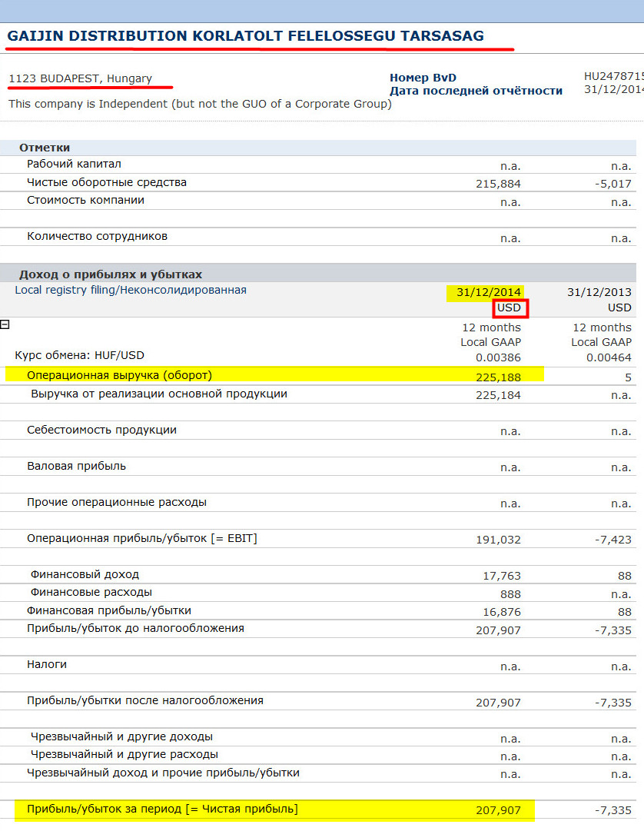Select the 2014 Валовая прибыль n.a. value
The width and height of the screenshot is (644, 831).
pos(510,467)
